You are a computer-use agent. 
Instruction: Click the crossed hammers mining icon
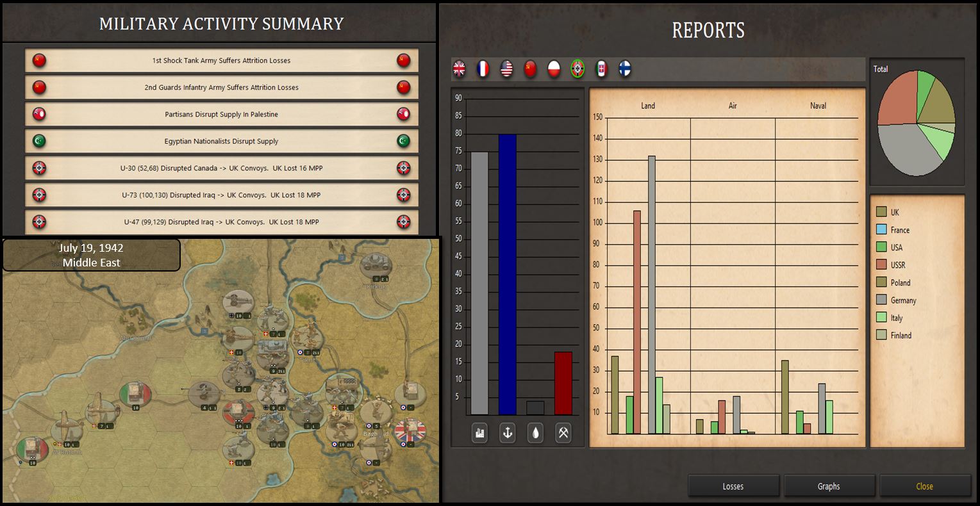pos(563,433)
